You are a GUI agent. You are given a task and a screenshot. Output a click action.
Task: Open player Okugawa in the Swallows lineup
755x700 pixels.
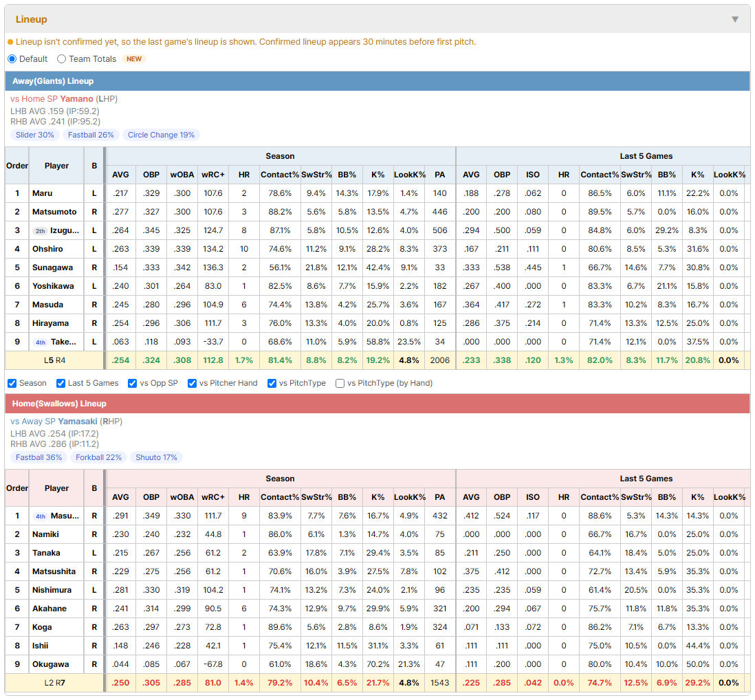pos(51,664)
